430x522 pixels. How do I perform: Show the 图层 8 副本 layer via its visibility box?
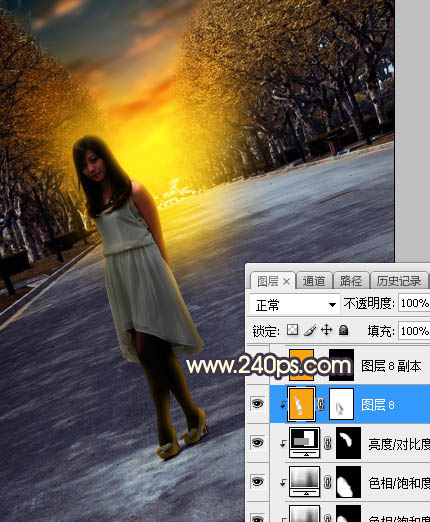click(257, 365)
